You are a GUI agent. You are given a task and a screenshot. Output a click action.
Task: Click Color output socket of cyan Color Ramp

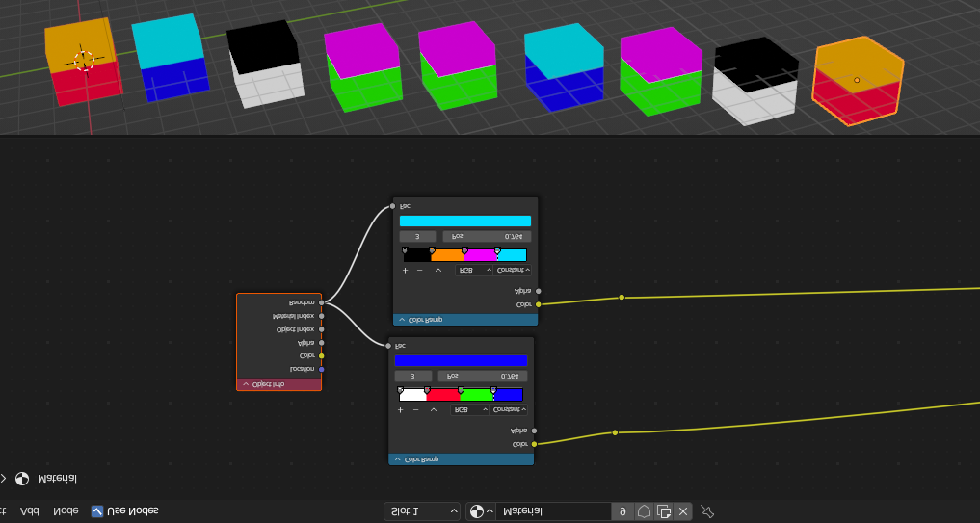point(538,304)
